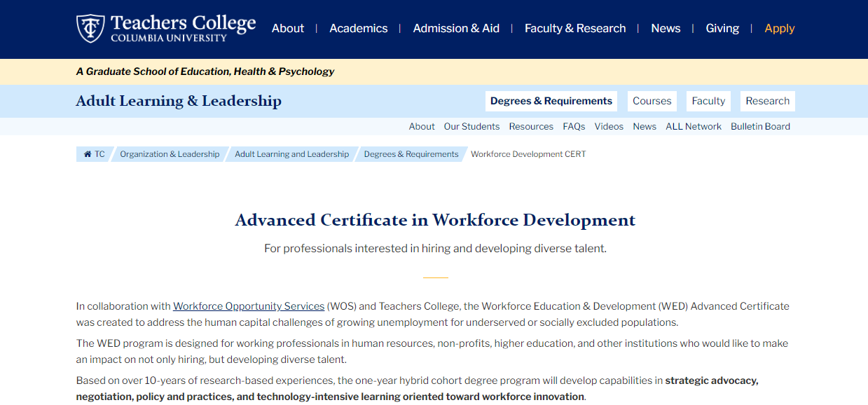Viewport: 868px width, 405px height.
Task: Open Faculty & Research menu
Action: pyautogui.click(x=575, y=28)
